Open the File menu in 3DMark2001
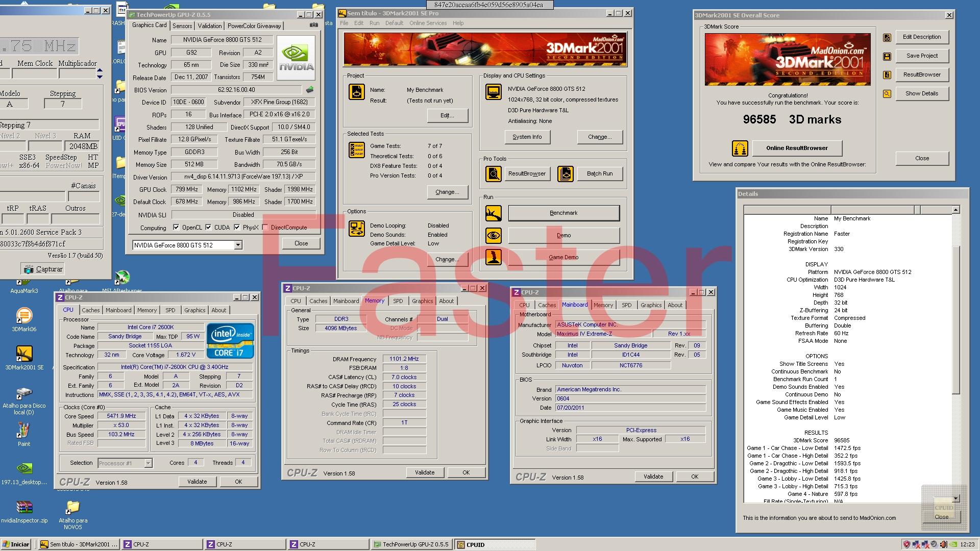Viewport: 980px width, 551px height. [344, 23]
